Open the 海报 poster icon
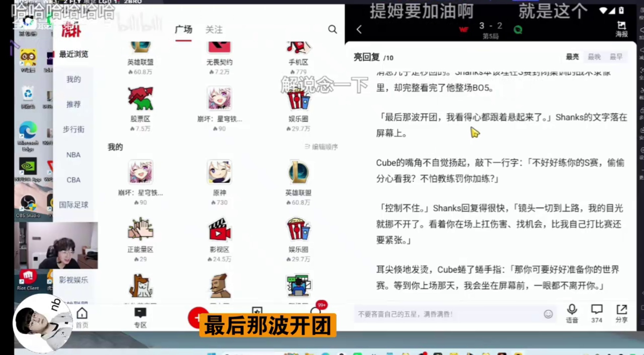 [621, 29]
